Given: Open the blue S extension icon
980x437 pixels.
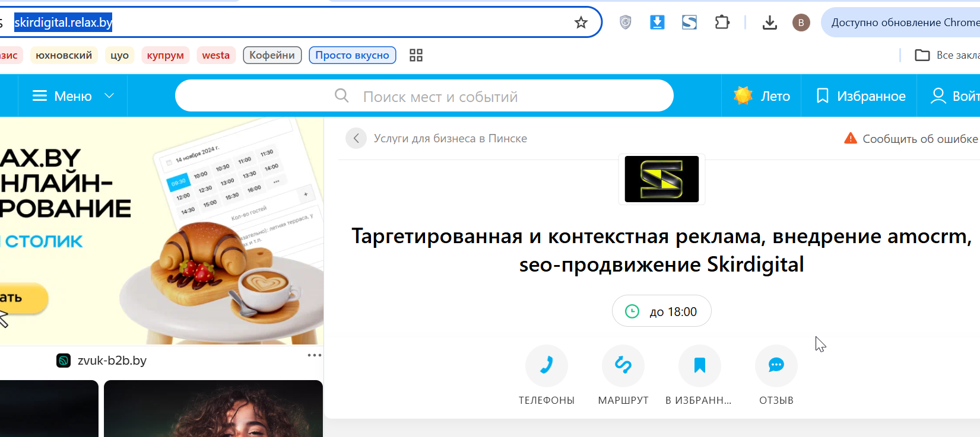Looking at the screenshot, I should pyautogui.click(x=689, y=23).
